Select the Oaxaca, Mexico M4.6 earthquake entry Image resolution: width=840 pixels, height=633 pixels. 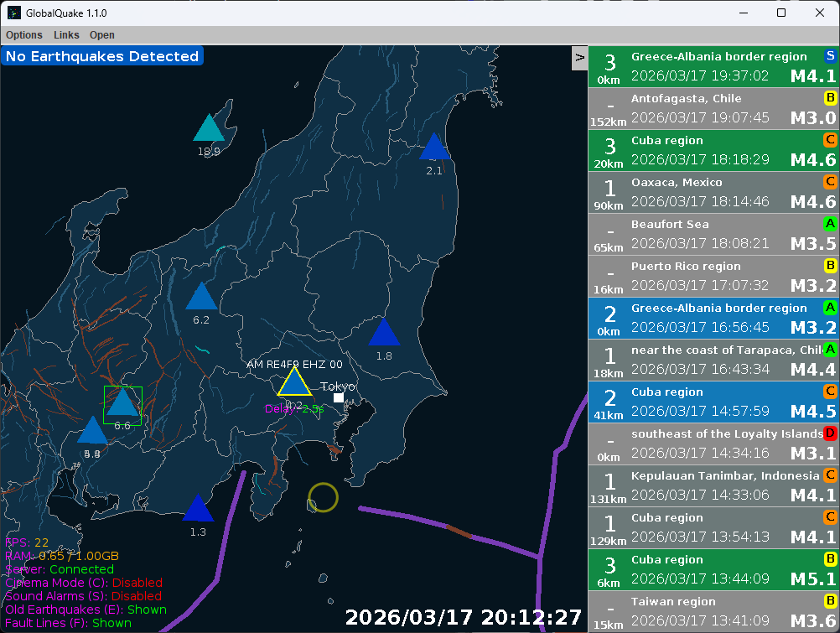click(713, 192)
